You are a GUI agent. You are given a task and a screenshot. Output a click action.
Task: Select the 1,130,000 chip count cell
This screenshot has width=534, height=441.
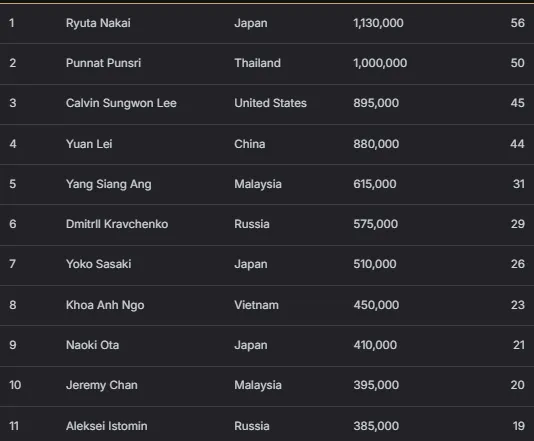(378, 23)
